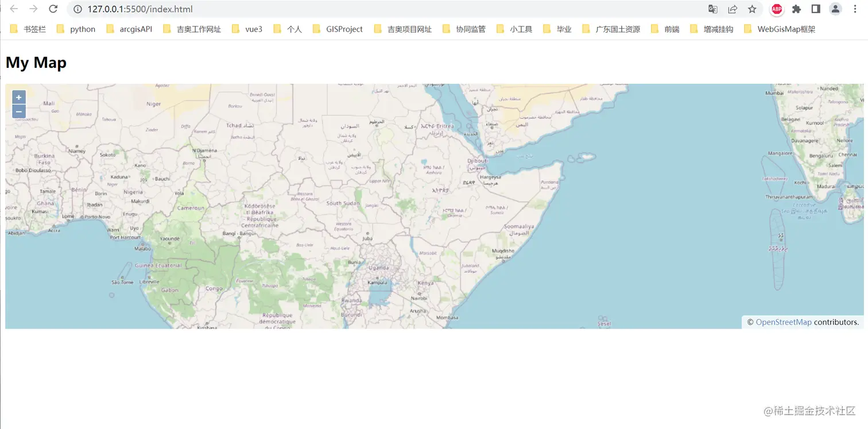Click Kampala label on the map

[x=377, y=283]
